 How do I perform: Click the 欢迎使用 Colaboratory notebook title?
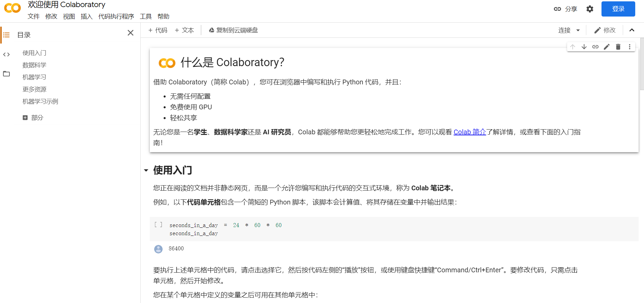coord(66,5)
